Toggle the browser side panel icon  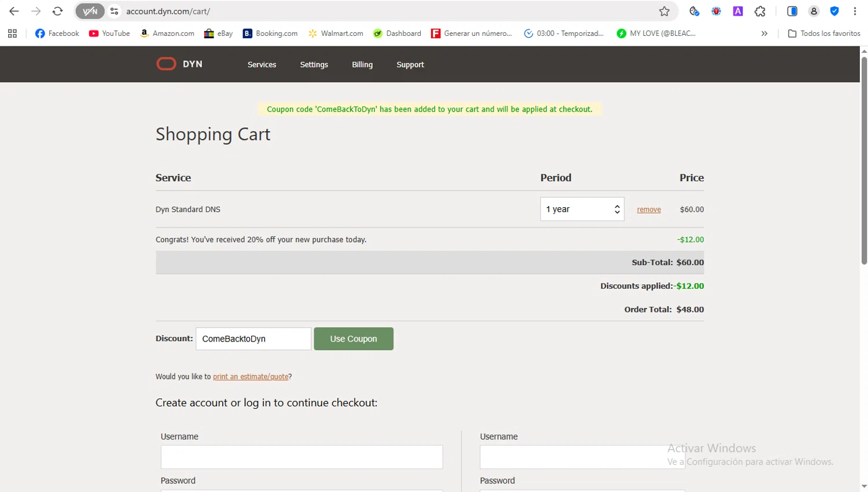coord(792,11)
